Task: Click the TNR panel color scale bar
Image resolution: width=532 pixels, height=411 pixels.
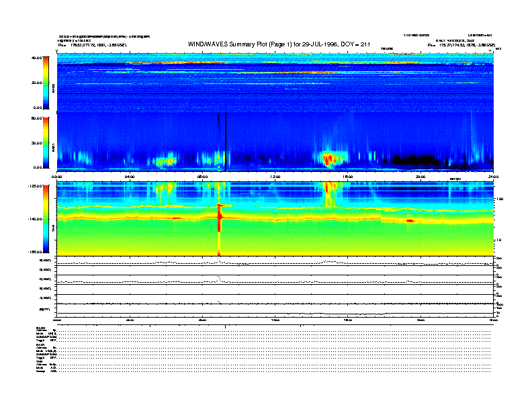Action: (x=46, y=219)
